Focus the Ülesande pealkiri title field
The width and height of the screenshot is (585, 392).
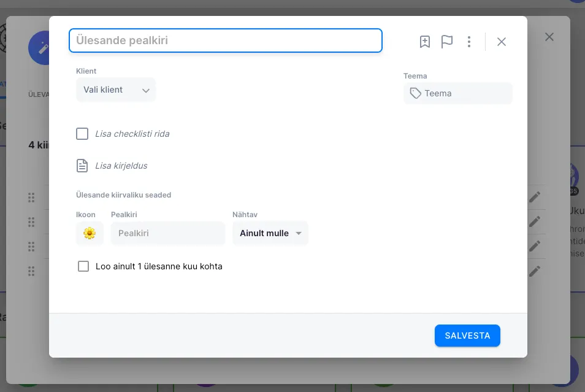click(x=226, y=40)
